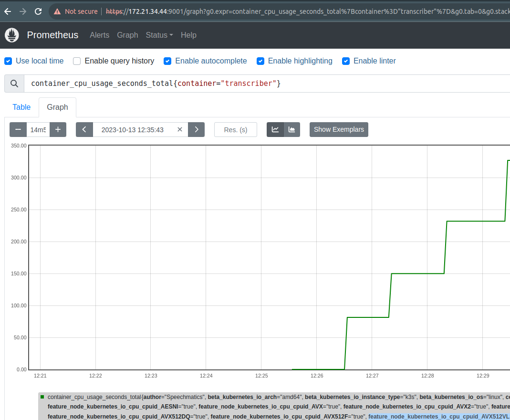Open the Status dropdown menu
The image size is (510, 420).
click(159, 35)
